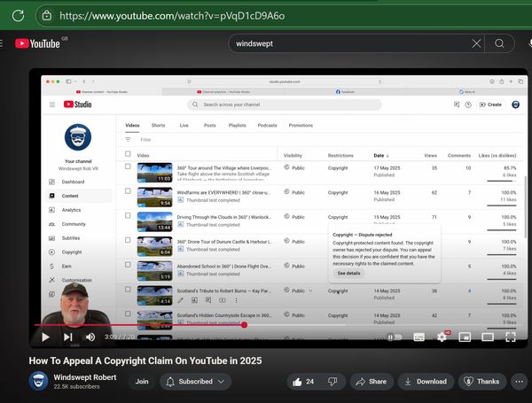Reload the page with browser refresh icon
Image resolution: width=532 pixels, height=403 pixels.
click(x=18, y=16)
